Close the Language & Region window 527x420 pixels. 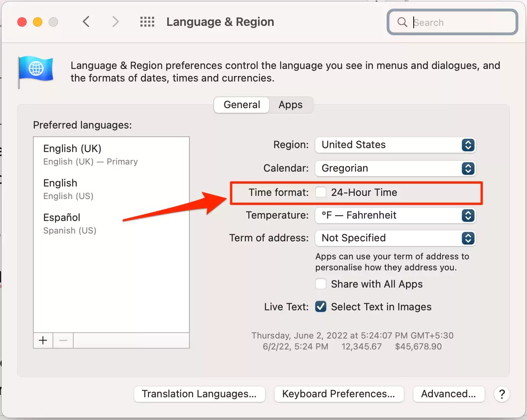pos(22,22)
